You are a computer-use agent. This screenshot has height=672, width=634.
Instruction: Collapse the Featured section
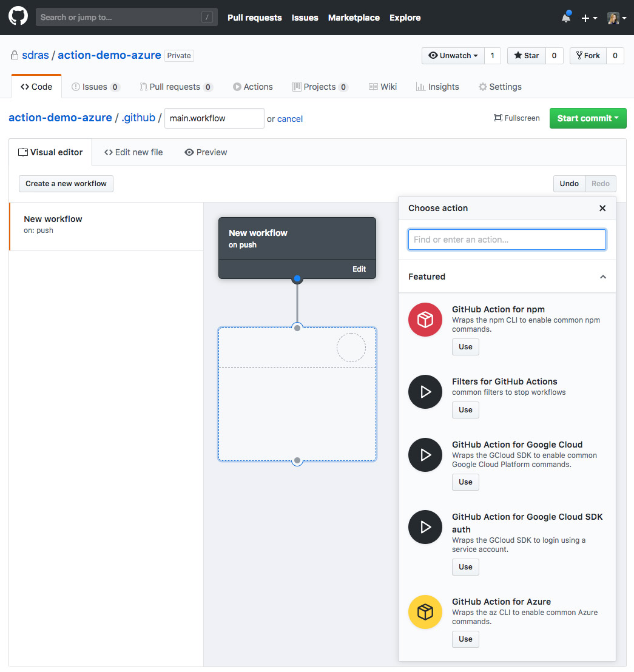pyautogui.click(x=602, y=277)
